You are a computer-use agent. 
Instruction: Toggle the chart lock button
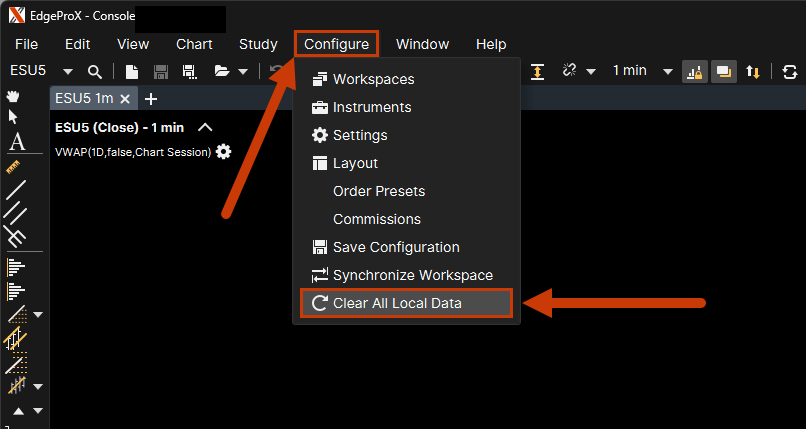[693, 71]
